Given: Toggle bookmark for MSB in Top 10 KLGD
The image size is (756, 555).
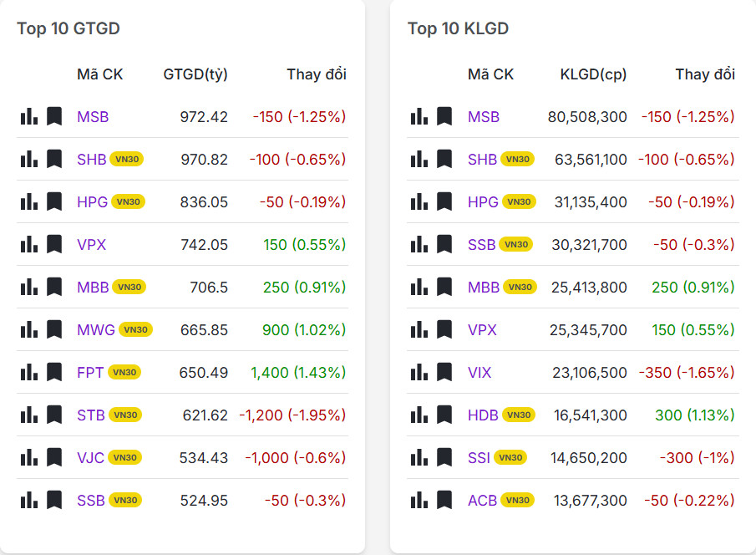Looking at the screenshot, I should 444,116.
